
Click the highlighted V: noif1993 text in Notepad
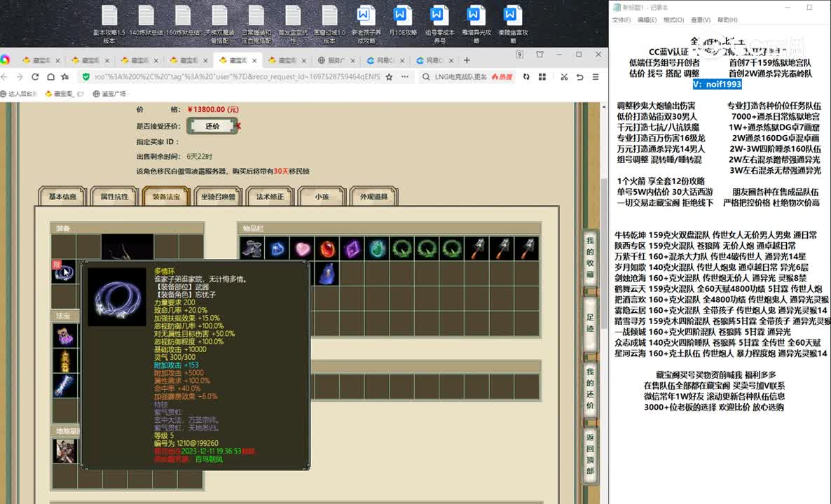pos(717,84)
